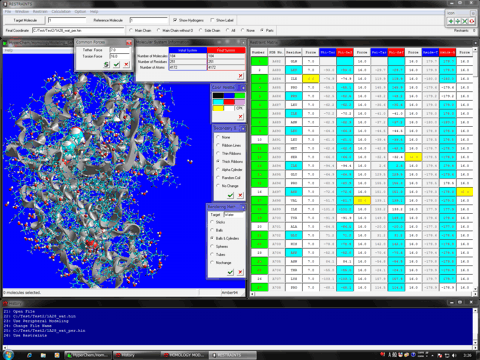Image resolution: width=480 pixels, height=360 pixels.
Task: Confirm Secondary Structure with green checkmark
Action: click(230, 195)
